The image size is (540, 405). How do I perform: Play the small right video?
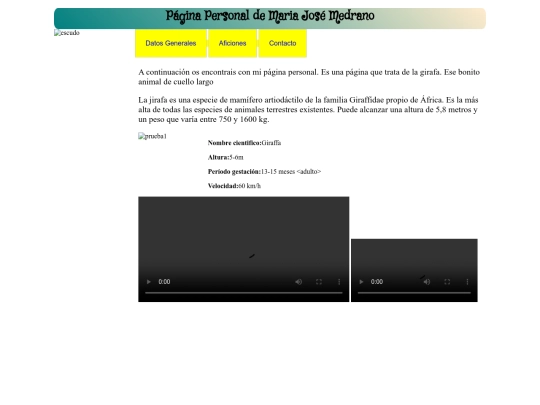click(361, 282)
